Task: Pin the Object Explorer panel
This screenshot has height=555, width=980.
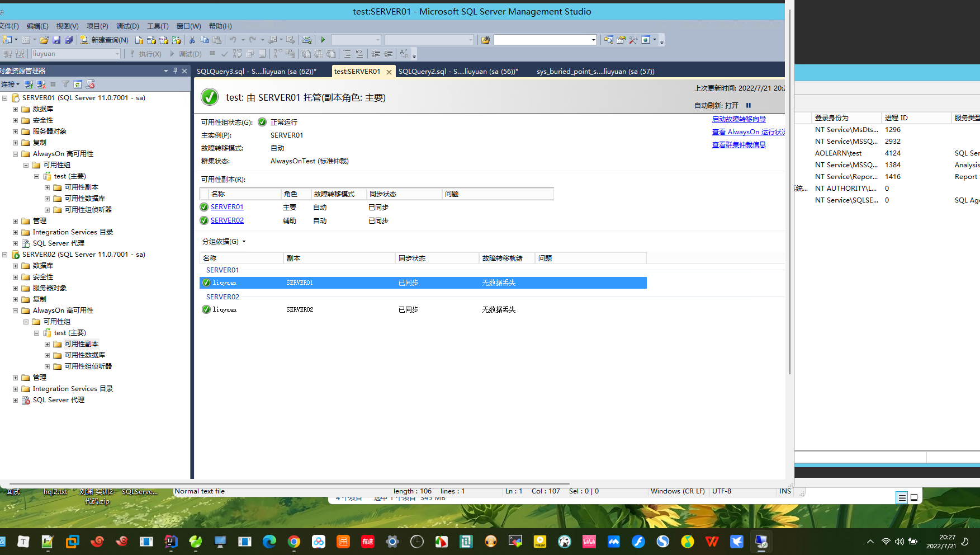Action: pyautogui.click(x=175, y=71)
